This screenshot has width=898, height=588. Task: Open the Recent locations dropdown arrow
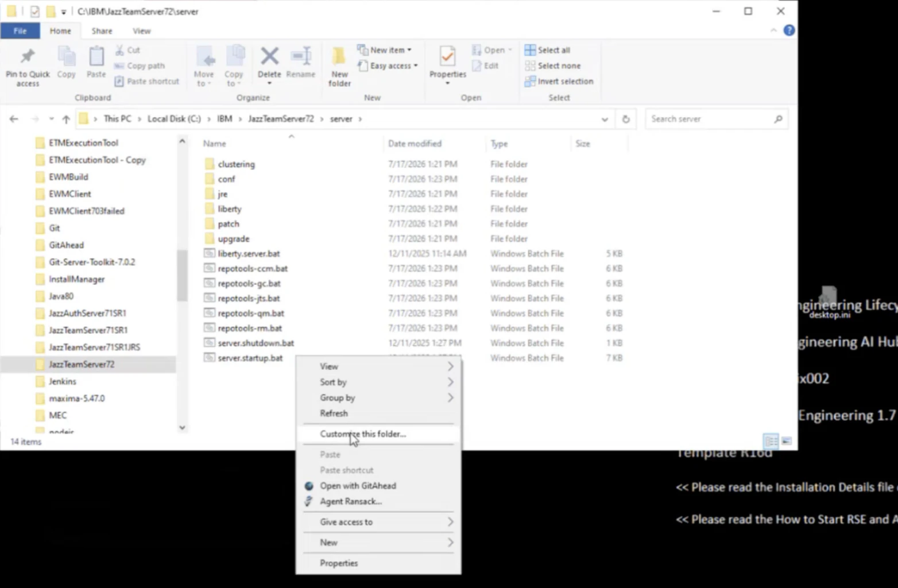(x=51, y=119)
